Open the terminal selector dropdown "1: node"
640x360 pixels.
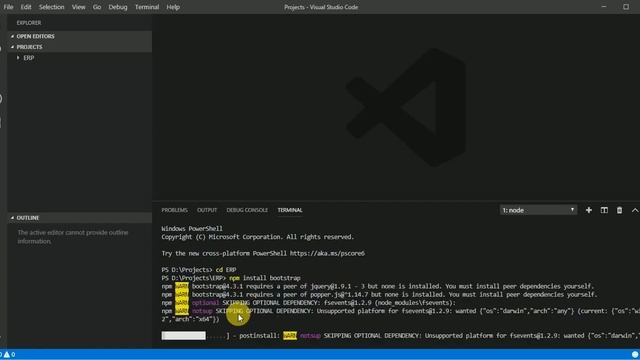point(538,210)
